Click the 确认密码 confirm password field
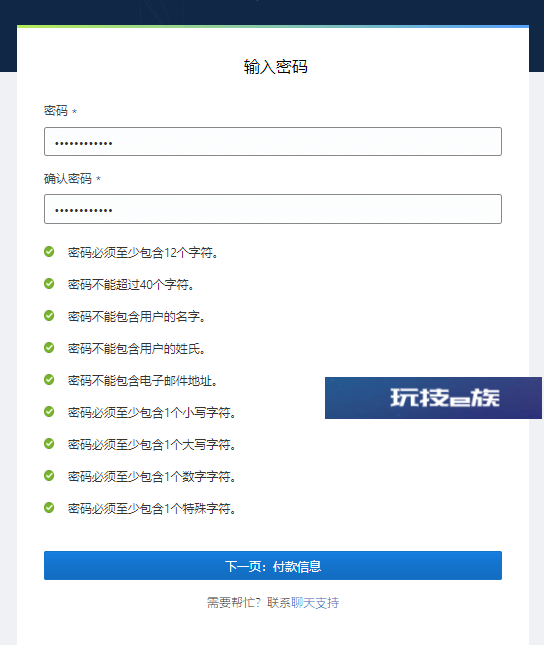The width and height of the screenshot is (544, 645). coord(273,209)
